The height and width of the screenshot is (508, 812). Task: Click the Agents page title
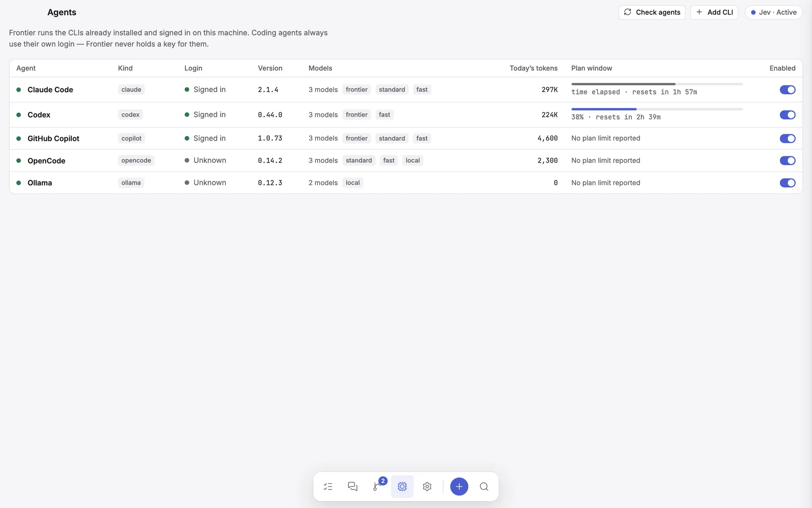tap(62, 12)
